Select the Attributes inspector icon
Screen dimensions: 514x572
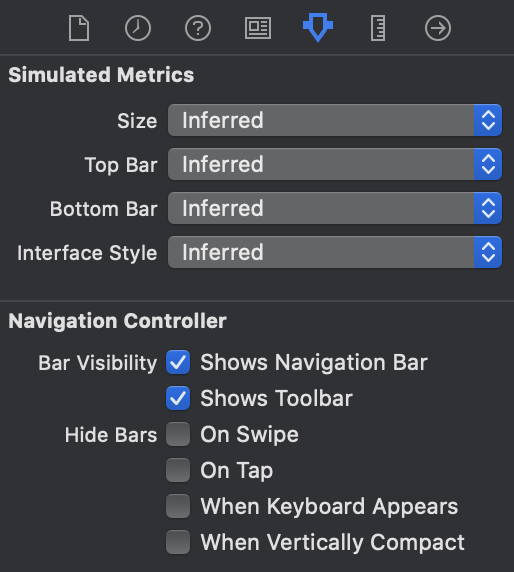[x=318, y=27]
